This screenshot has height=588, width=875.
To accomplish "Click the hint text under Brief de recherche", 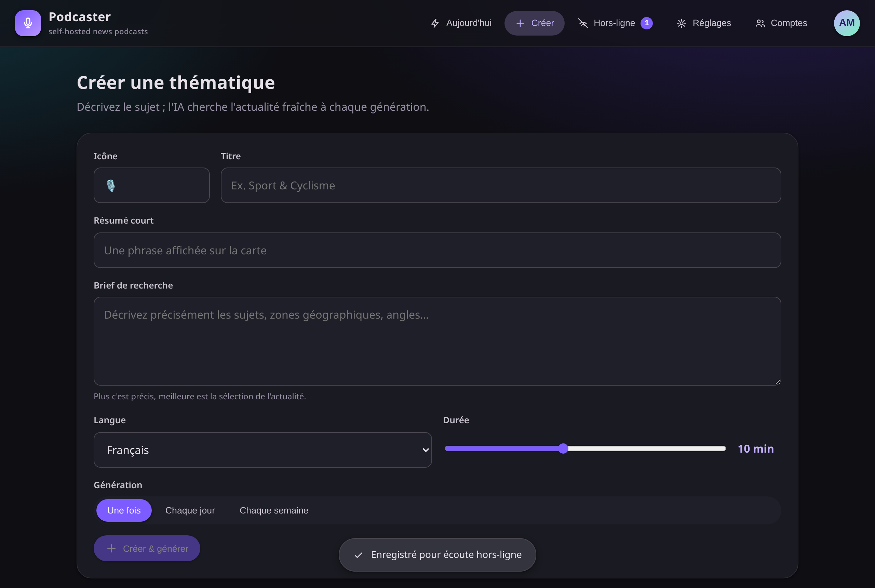I will 200,396.
